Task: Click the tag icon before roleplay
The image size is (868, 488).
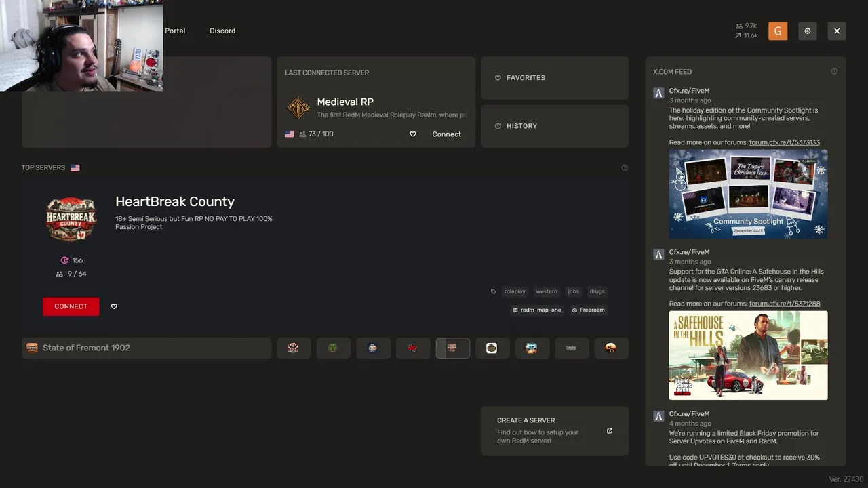Action: [x=493, y=291]
